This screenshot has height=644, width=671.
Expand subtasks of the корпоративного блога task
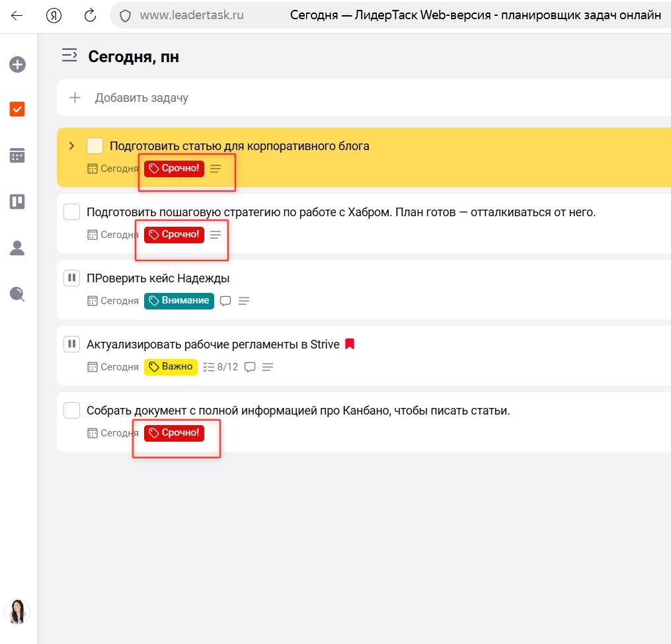coord(71,146)
